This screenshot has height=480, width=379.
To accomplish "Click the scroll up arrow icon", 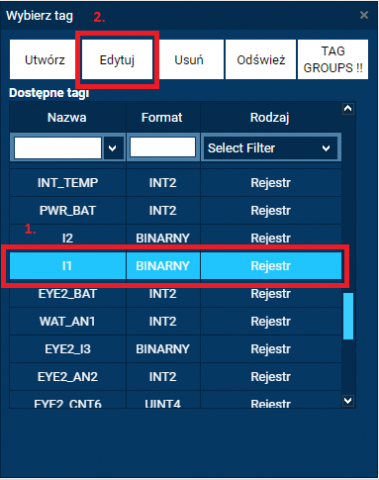I will click(x=348, y=109).
